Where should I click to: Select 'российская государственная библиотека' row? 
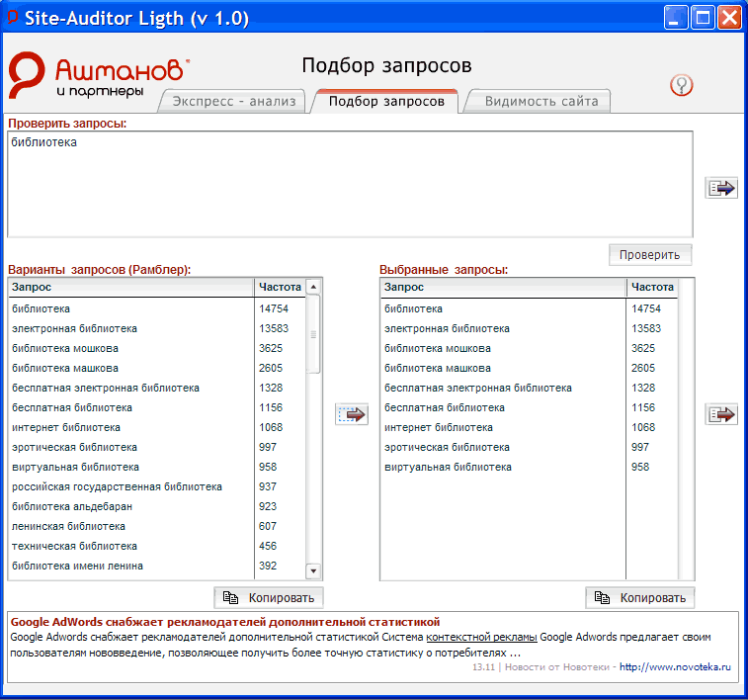[x=156, y=486]
